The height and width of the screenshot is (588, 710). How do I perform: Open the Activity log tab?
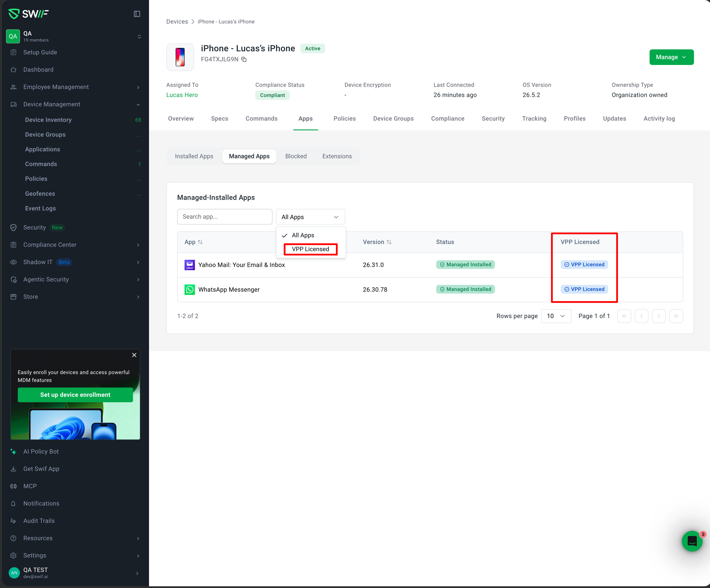coord(659,119)
